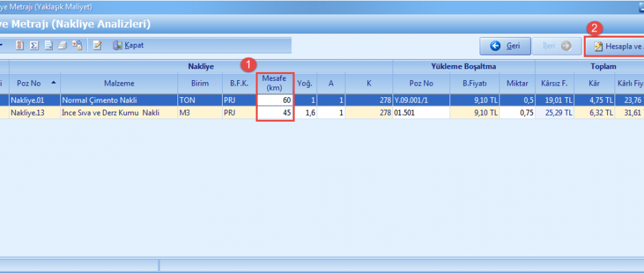The image size is (644, 274).
Task: Sort by Poz No column header
Action: click(34, 83)
